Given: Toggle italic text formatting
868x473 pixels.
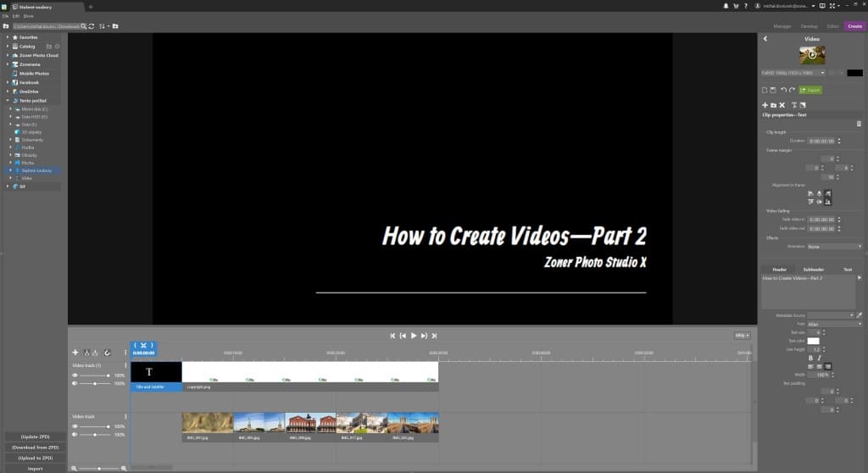Looking at the screenshot, I should tap(820, 359).
